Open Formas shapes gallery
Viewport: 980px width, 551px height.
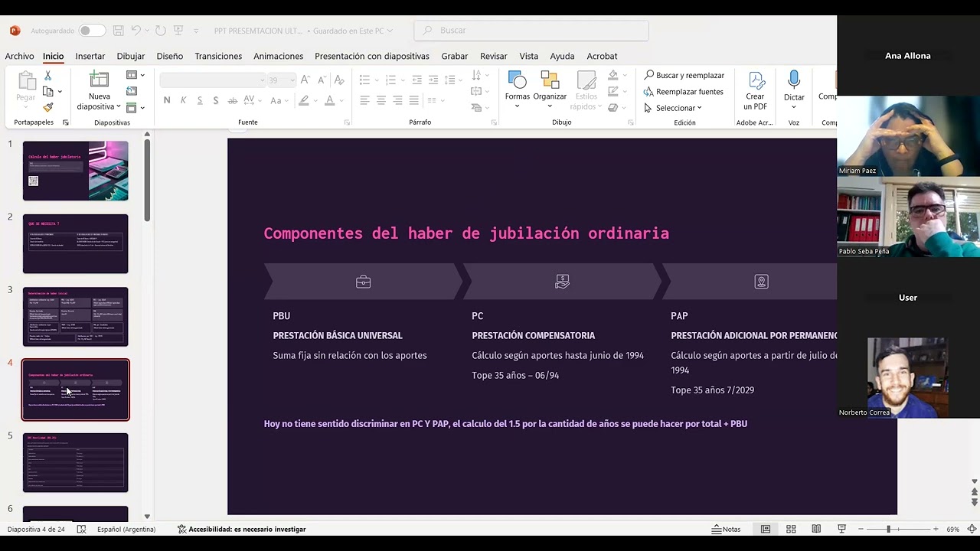pyautogui.click(x=517, y=90)
